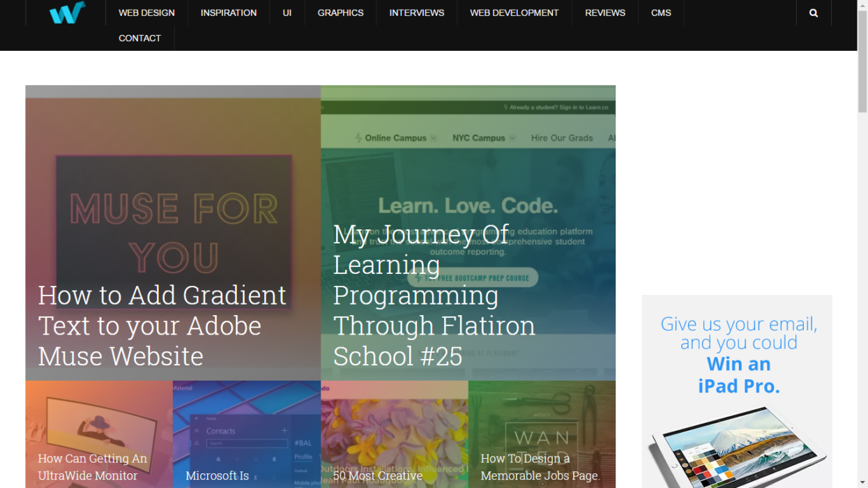Click the blue W site logo
868x488 pixels.
click(67, 13)
